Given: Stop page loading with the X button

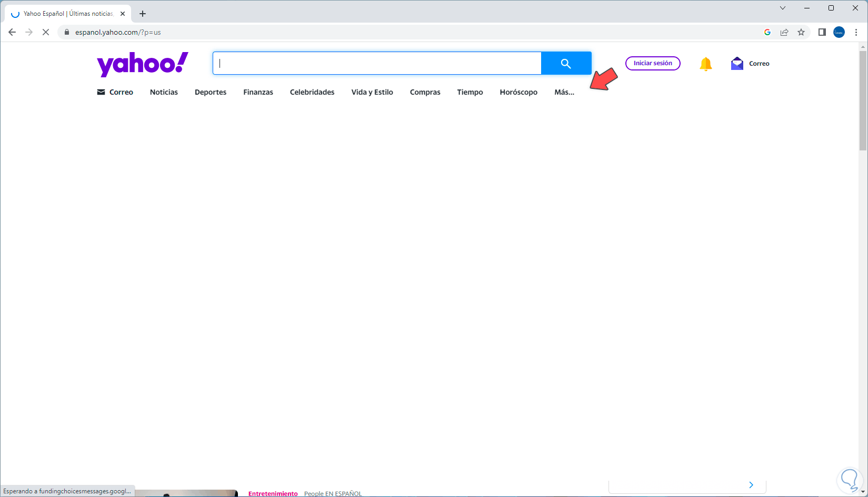Looking at the screenshot, I should [x=46, y=32].
